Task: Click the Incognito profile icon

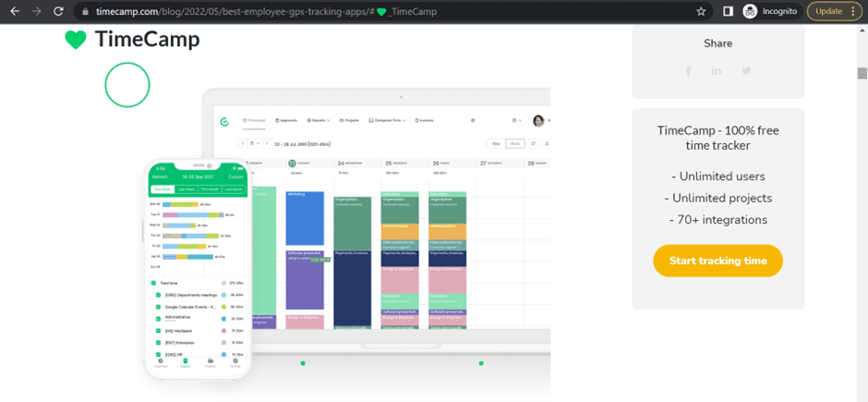Action: coord(751,11)
